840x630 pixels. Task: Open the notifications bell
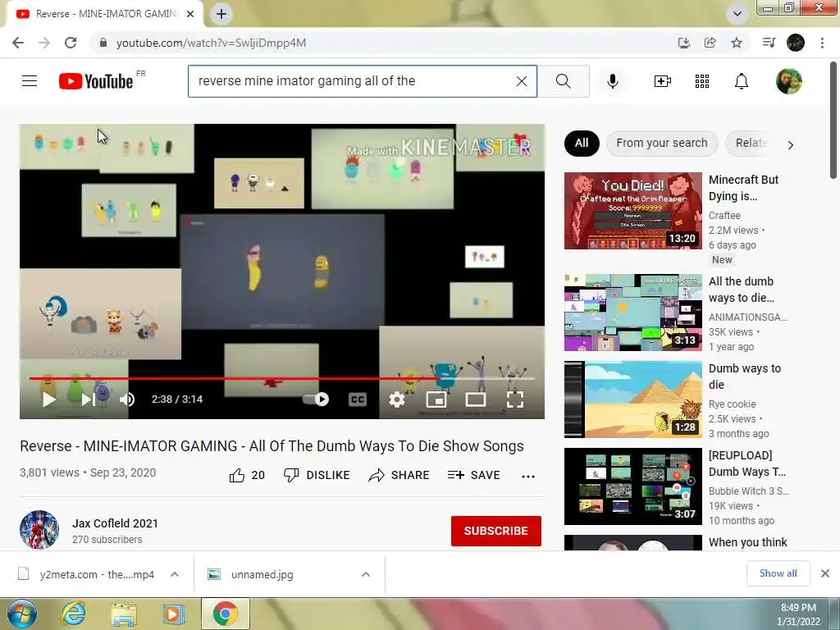(x=742, y=81)
